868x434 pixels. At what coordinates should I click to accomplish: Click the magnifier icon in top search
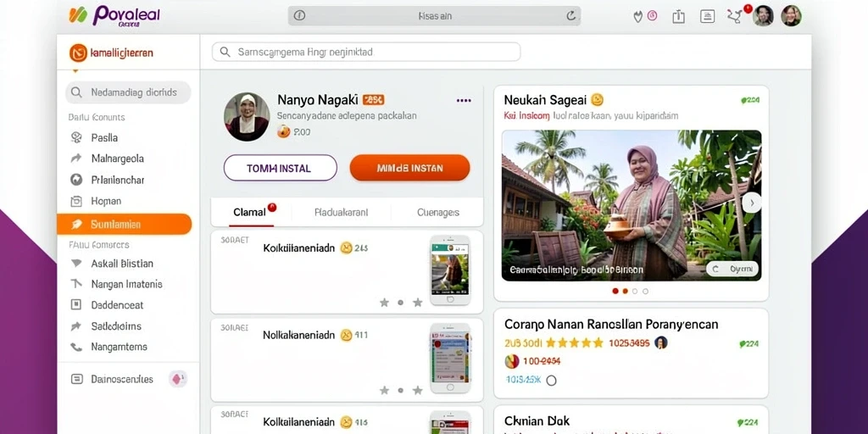[x=225, y=52]
